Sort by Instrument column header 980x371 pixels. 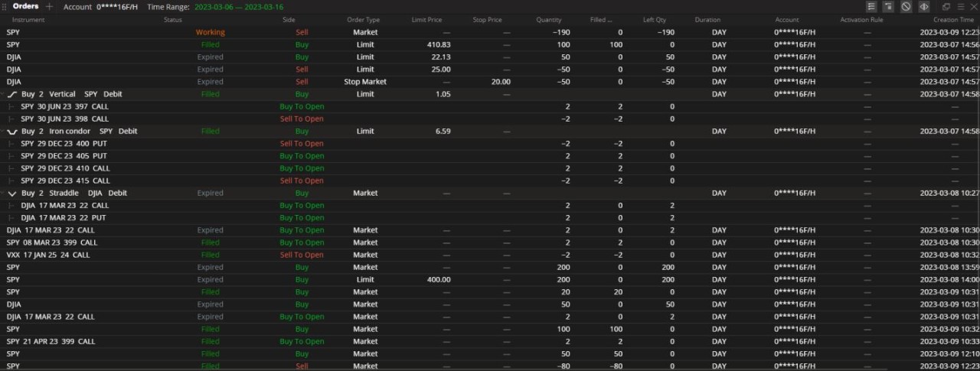(28, 20)
